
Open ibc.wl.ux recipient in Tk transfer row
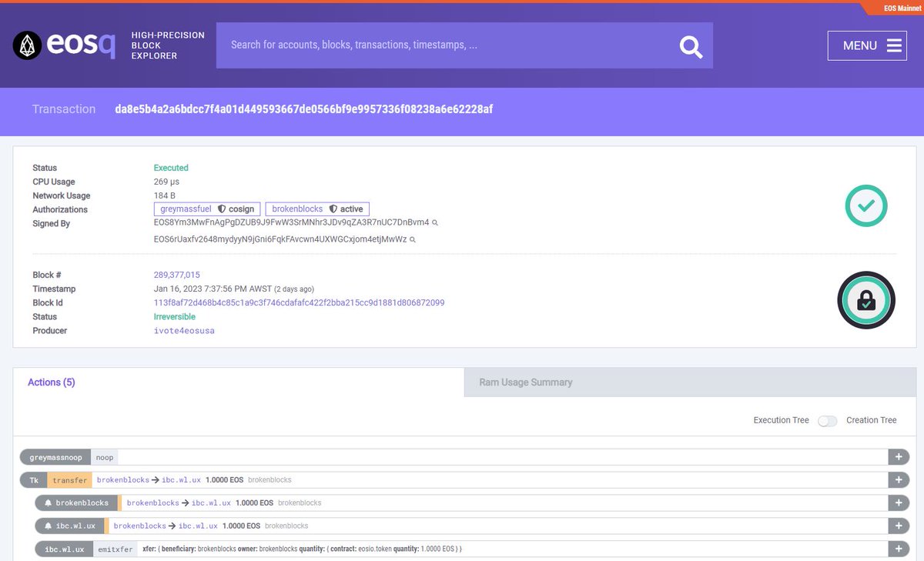(181, 479)
